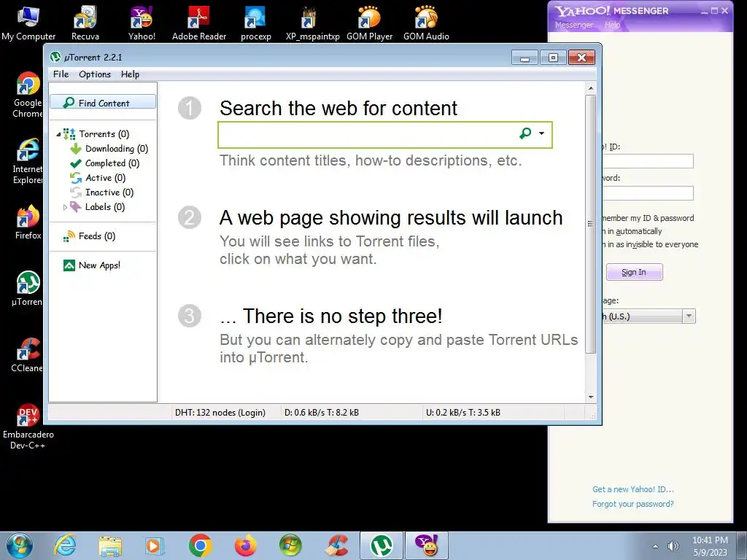Open the Options menu in µTorrent
Screen dimensions: 747x560
95,74
